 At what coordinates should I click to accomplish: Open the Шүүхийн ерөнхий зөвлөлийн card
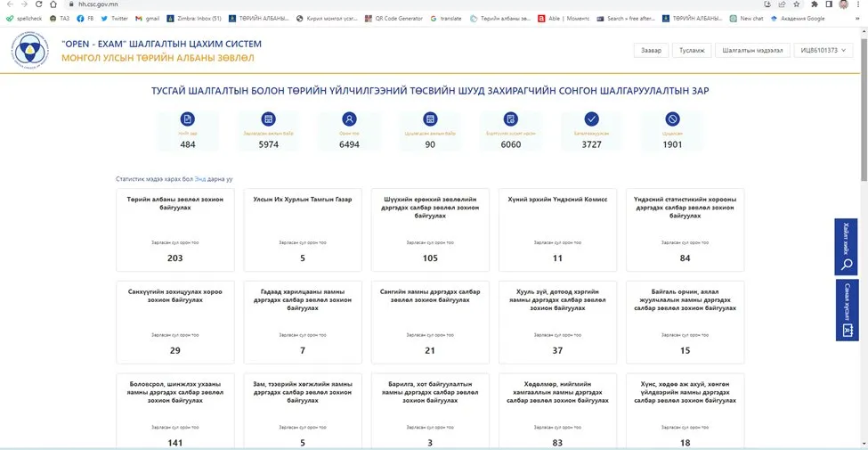pos(430,230)
